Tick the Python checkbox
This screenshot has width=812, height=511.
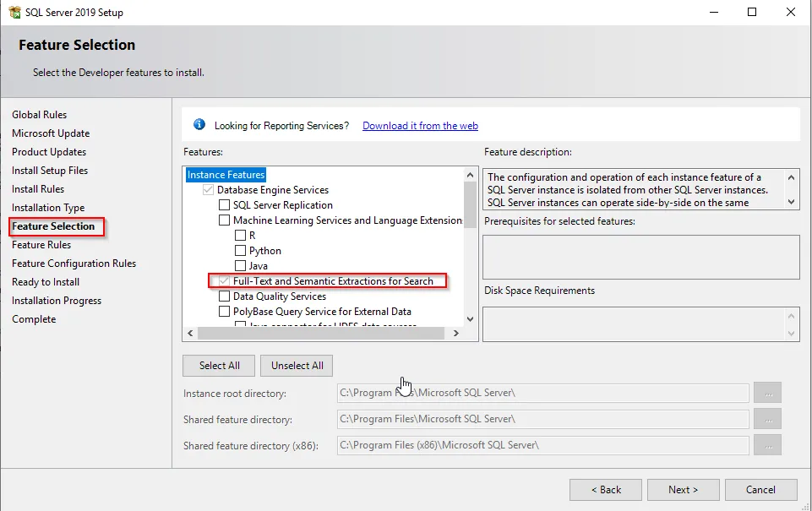coord(240,251)
